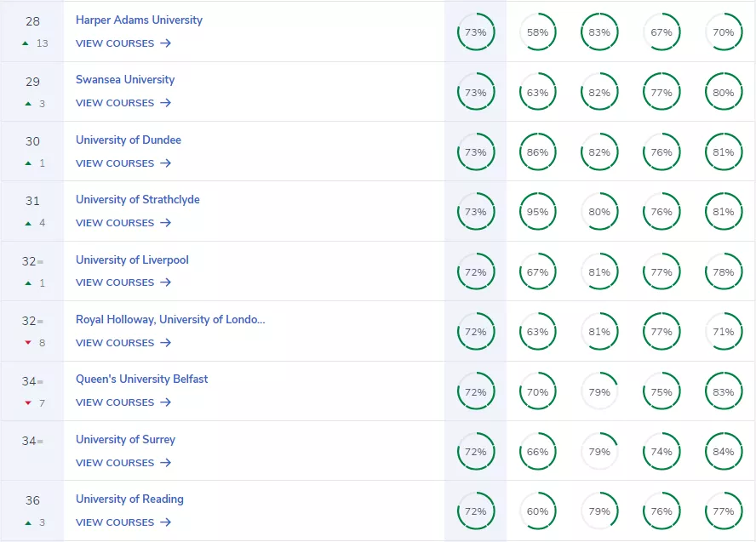Click the arrow icon next to Dundee's View Courses
The height and width of the screenshot is (542, 756).
(165, 163)
